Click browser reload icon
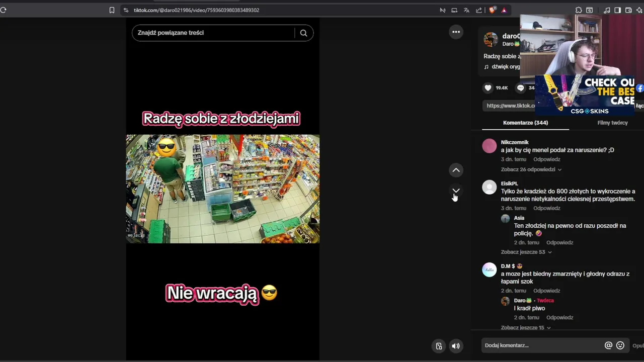This screenshot has width=644, height=362. point(3,10)
